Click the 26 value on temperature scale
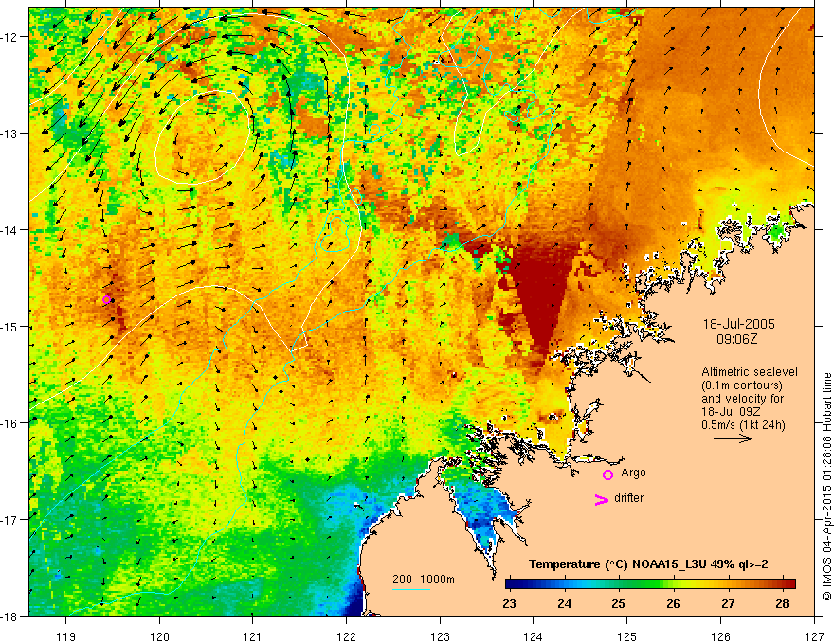 (x=673, y=603)
